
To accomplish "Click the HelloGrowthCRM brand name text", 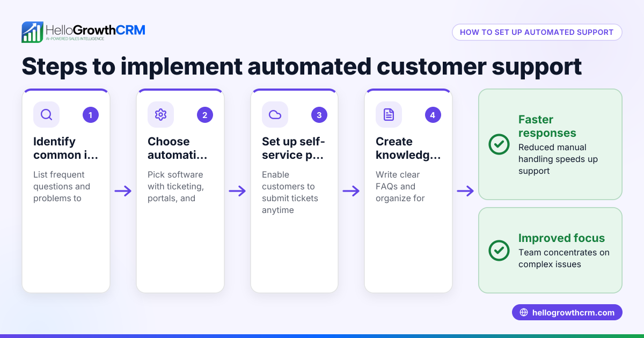I will [x=96, y=30].
